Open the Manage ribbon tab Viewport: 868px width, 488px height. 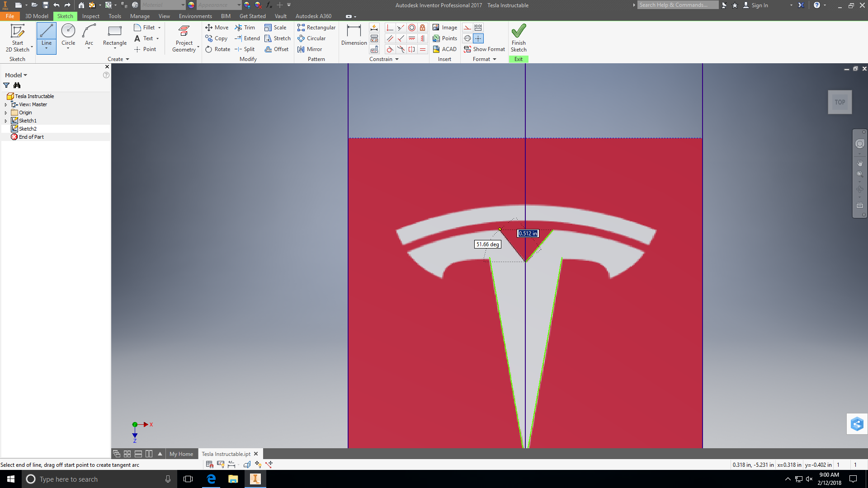pos(140,16)
